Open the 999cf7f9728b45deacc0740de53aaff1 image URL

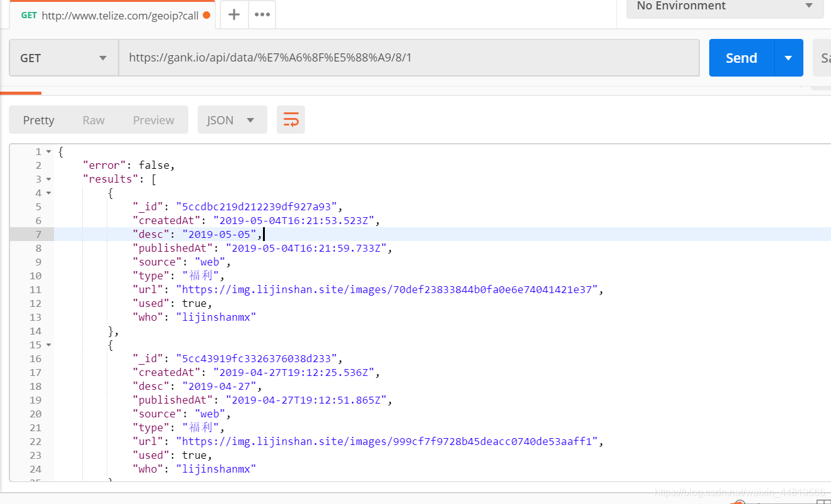tap(387, 441)
